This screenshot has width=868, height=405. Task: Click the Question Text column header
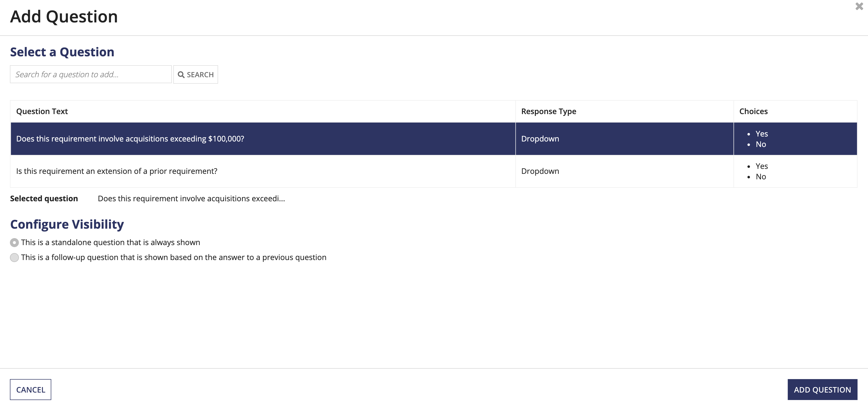click(42, 111)
